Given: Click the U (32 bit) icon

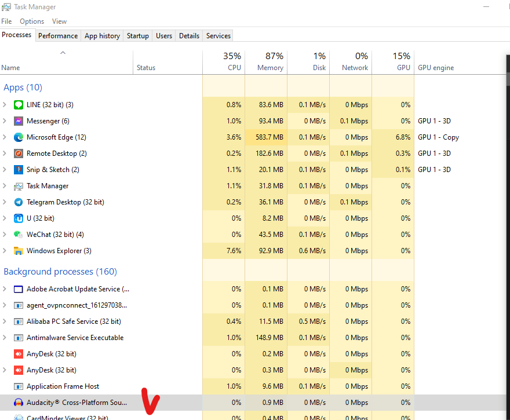Looking at the screenshot, I should (x=19, y=218).
